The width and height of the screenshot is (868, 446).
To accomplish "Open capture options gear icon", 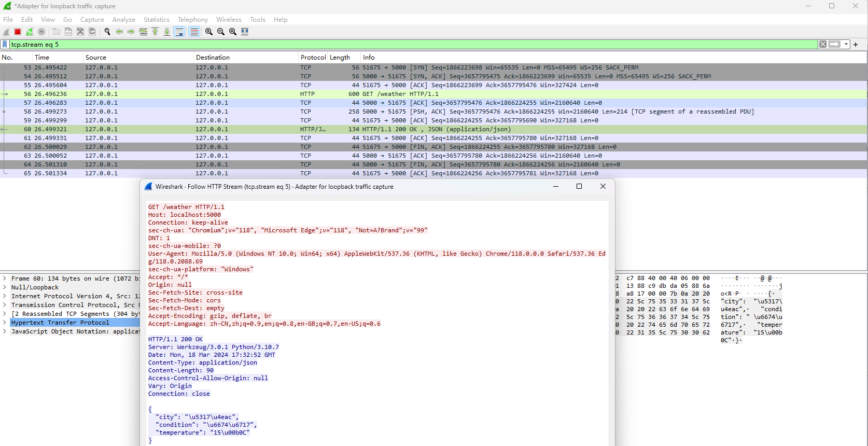I will [41, 32].
